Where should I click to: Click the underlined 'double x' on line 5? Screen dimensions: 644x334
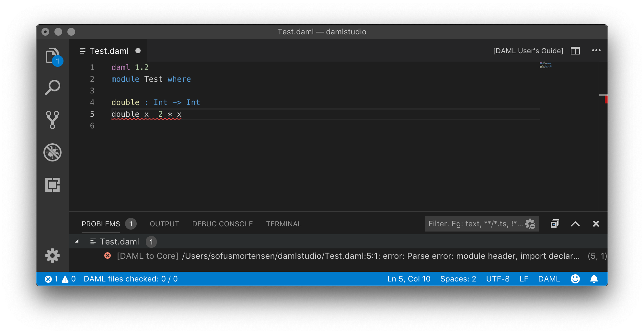[x=130, y=114]
